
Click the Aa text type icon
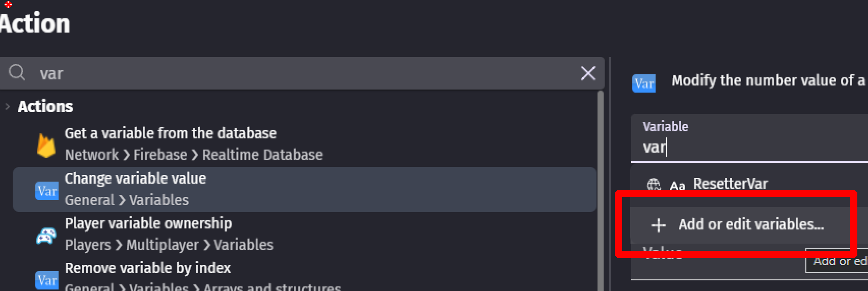(x=677, y=186)
